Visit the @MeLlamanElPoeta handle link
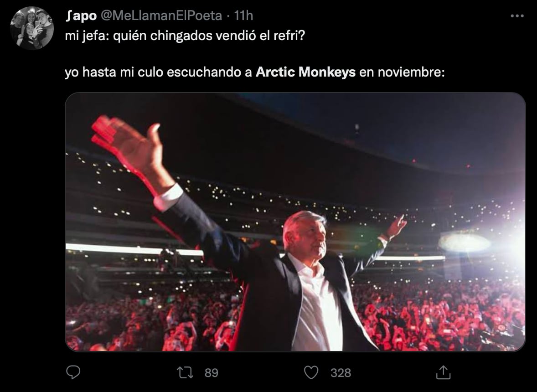This screenshot has width=537, height=392. [x=160, y=16]
